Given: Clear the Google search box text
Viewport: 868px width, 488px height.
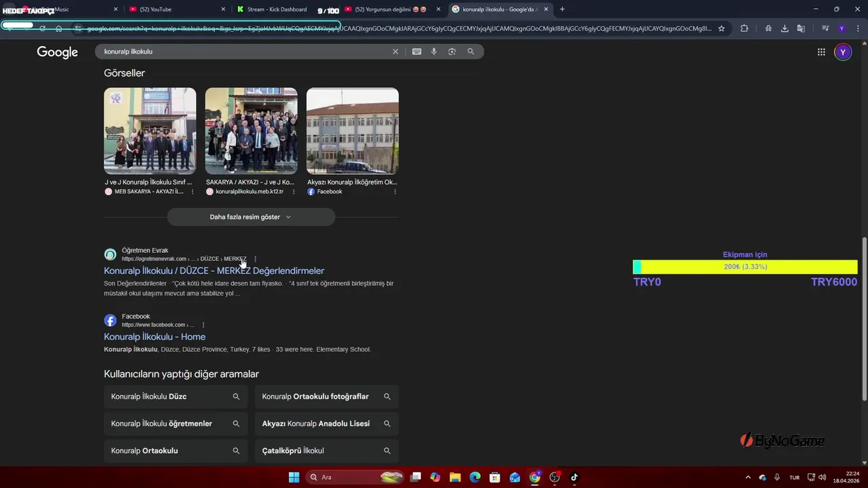Looking at the screenshot, I should (x=395, y=52).
